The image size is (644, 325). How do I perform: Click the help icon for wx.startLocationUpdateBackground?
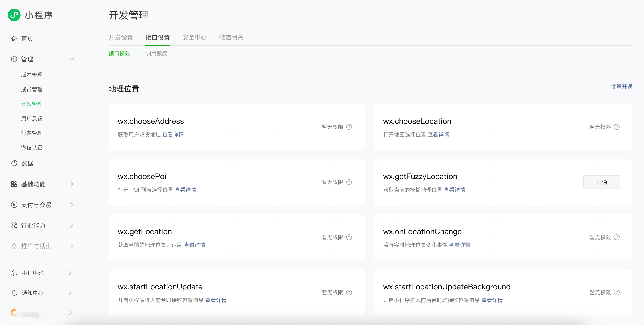617,293
